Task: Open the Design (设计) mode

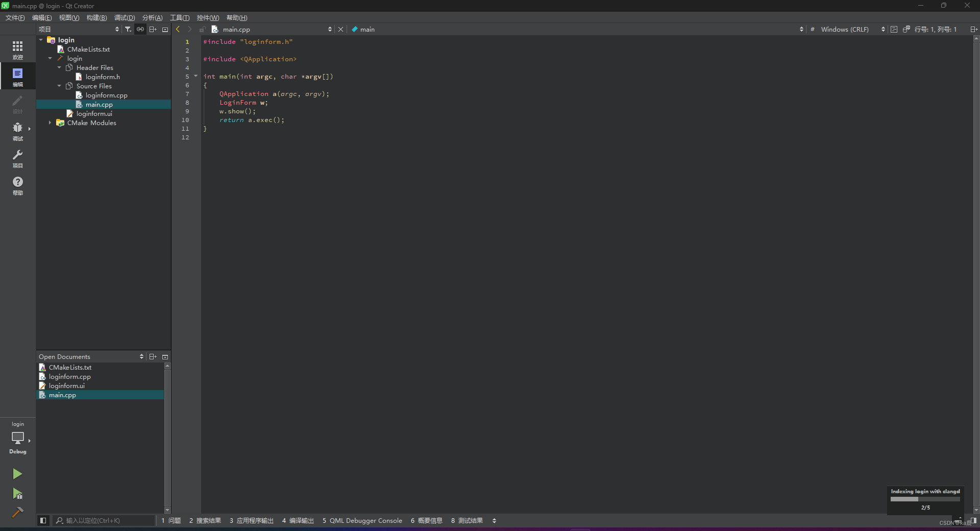Action: tap(18, 104)
